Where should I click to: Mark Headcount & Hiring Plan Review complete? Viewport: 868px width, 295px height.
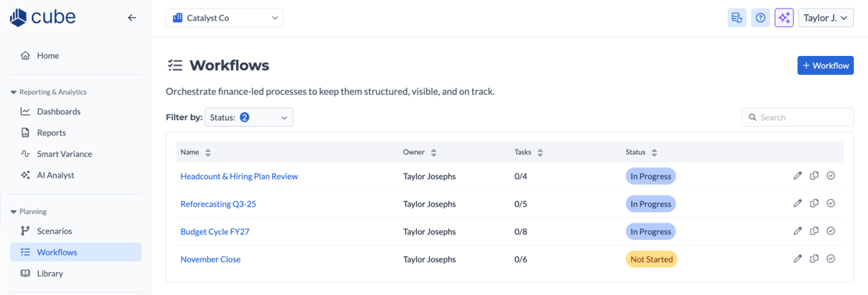[x=831, y=176]
